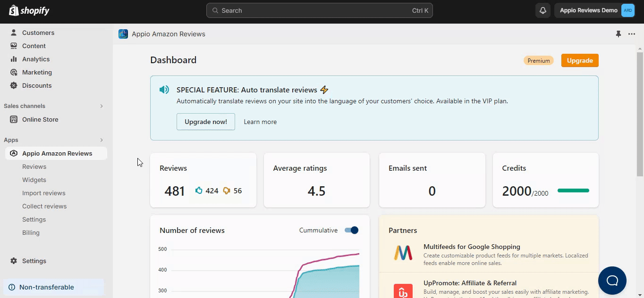
Task: Click the Dashboard page heading
Action: (173, 60)
